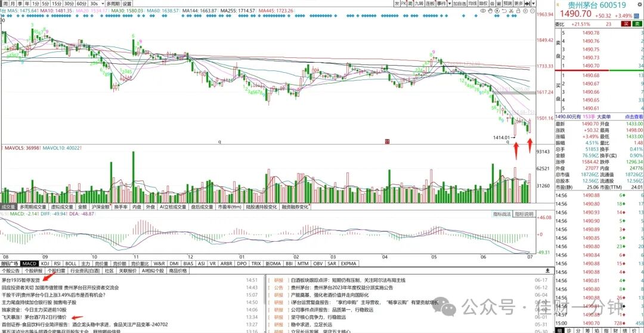644x333 pixels.
Task: Click the 多周期 button
Action: pos(113,4)
